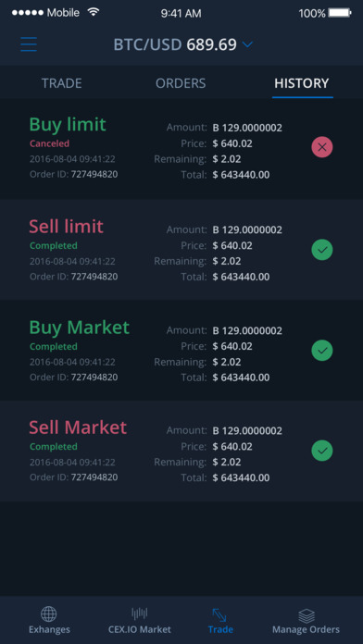This screenshot has width=363, height=644.
Task: Switch to the ORDERS tab
Action: (181, 83)
